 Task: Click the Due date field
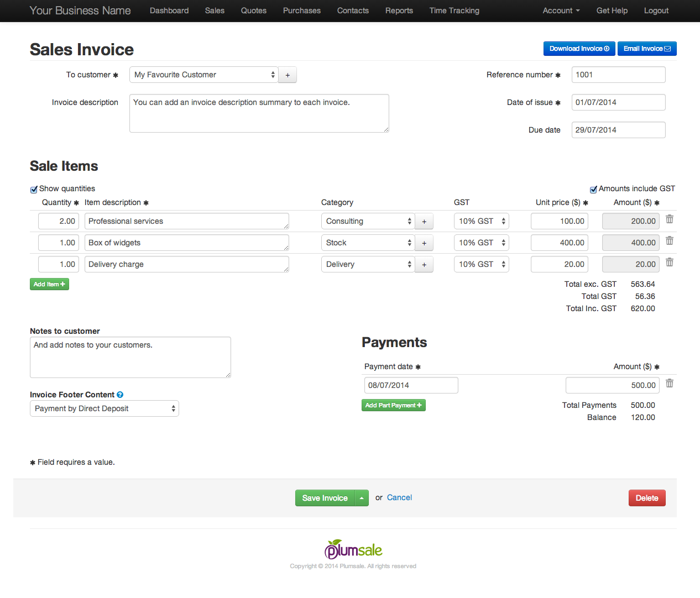coord(618,130)
